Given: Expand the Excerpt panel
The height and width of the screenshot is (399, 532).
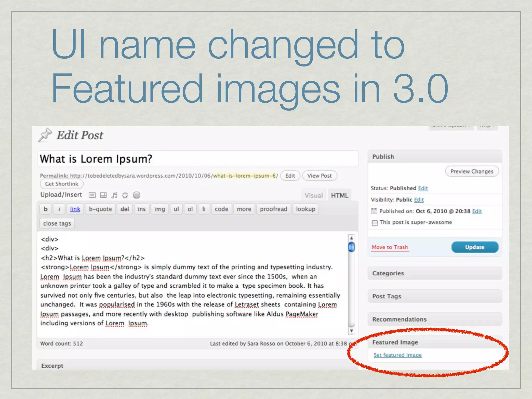Looking at the screenshot, I should pyautogui.click(x=197, y=365).
